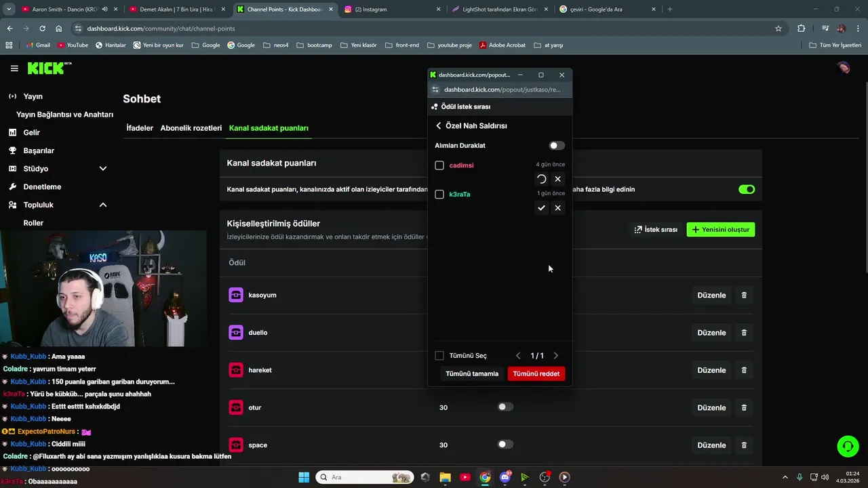Delete the otur reward via trash icon
The width and height of the screenshot is (868, 488).
[744, 408]
